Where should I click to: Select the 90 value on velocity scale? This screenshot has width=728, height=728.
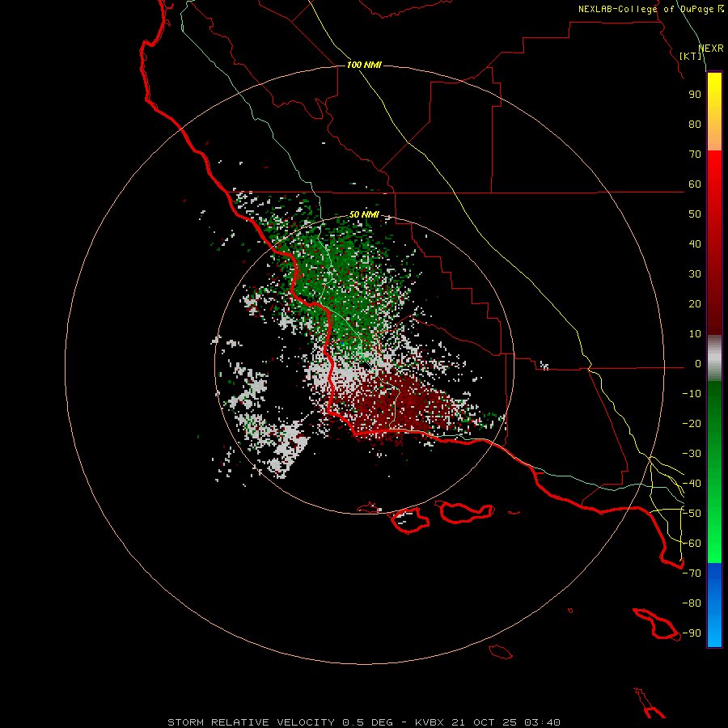click(695, 95)
